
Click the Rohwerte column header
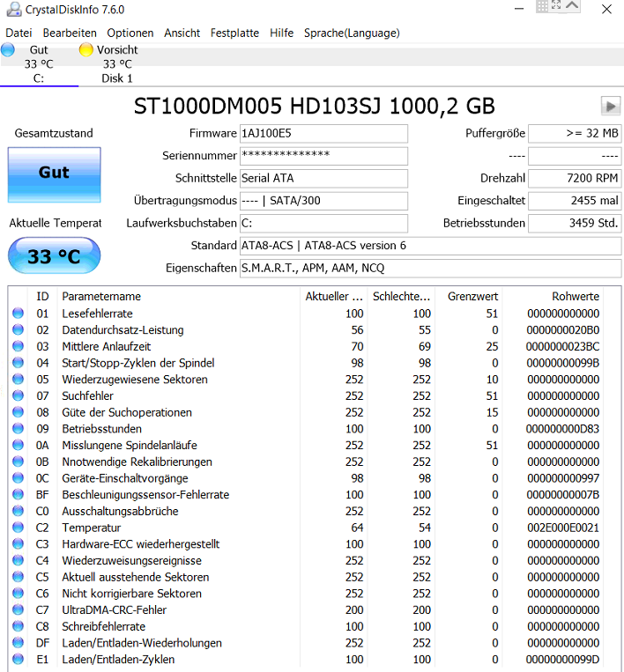click(x=576, y=296)
